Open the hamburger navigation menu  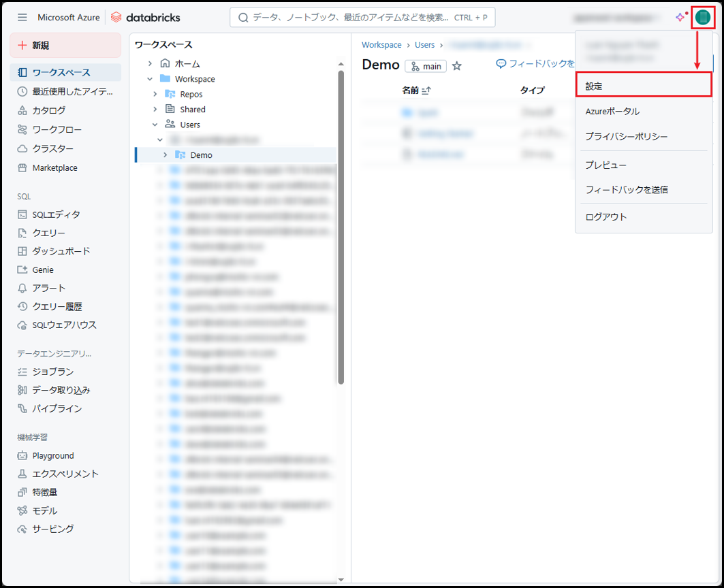(22, 18)
